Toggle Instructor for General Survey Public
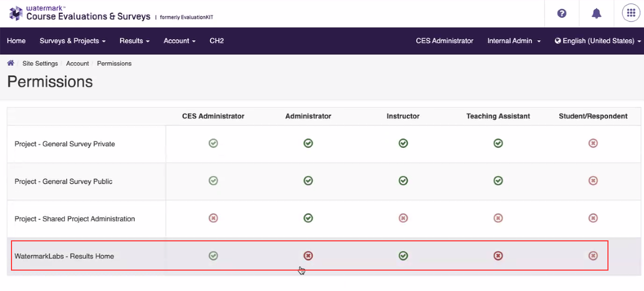Screen dimensions: 644x291 click(403, 181)
